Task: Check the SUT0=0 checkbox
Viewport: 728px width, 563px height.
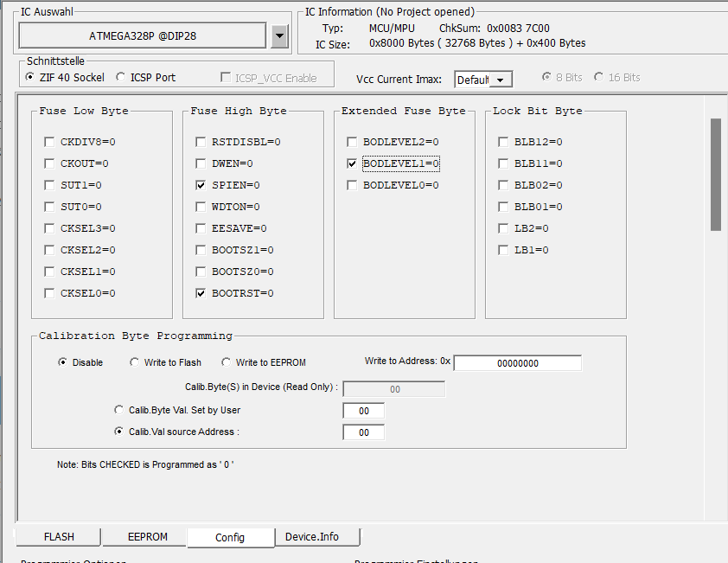Action: 49,207
